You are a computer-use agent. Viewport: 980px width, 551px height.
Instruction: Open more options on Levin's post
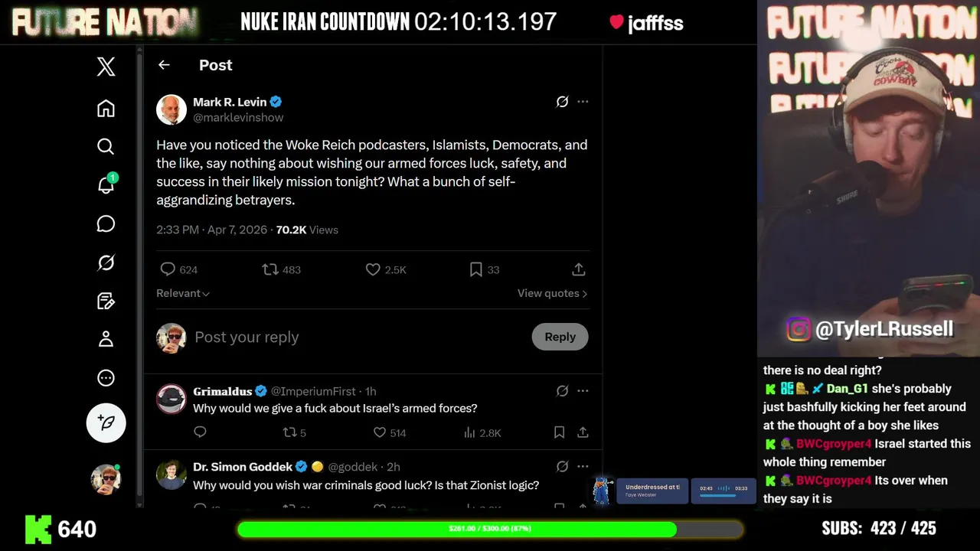pos(583,102)
